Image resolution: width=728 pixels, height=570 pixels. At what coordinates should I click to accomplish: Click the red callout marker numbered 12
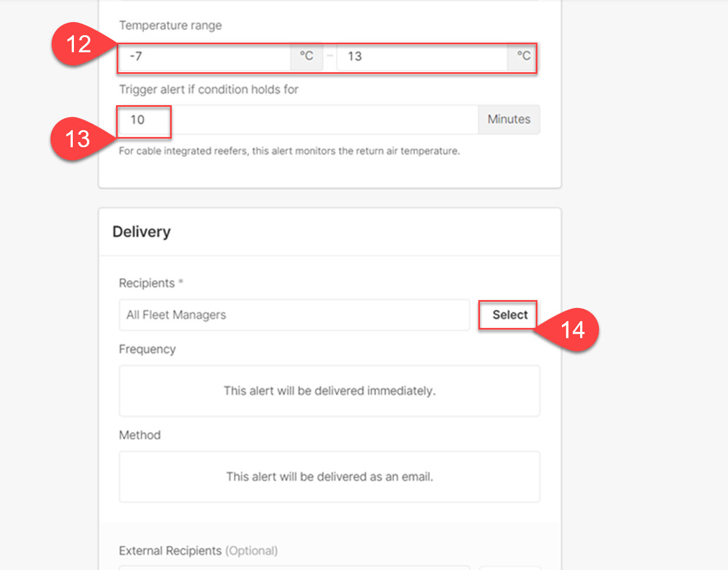(78, 44)
